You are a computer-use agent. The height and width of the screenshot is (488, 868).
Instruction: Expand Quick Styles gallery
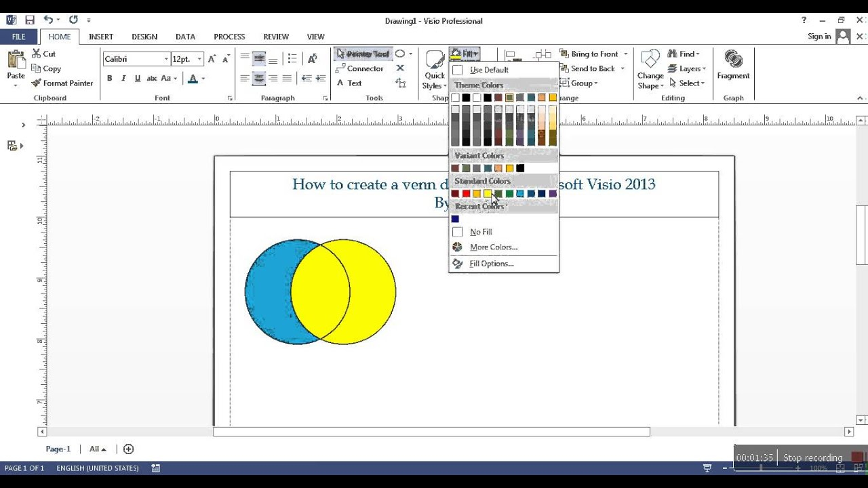[x=435, y=70]
